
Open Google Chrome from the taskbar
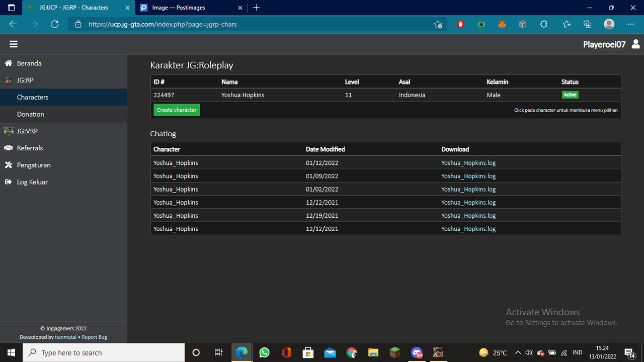(352, 352)
